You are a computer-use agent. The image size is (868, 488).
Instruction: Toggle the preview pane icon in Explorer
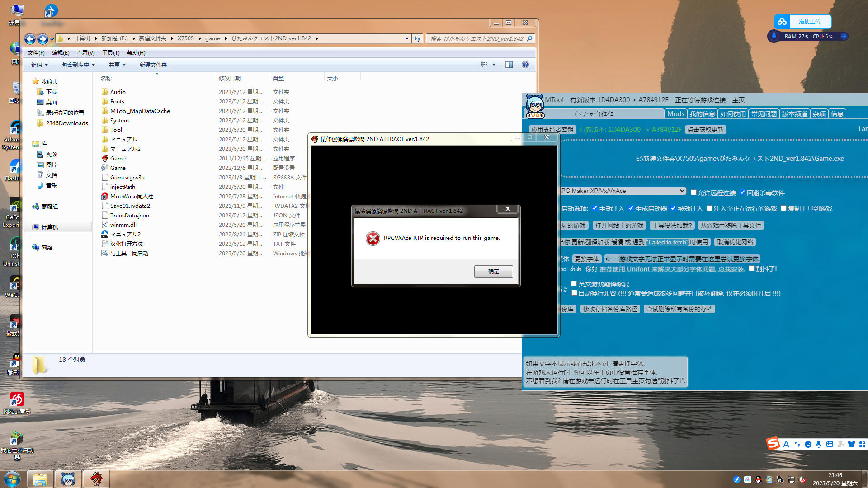pos(509,65)
